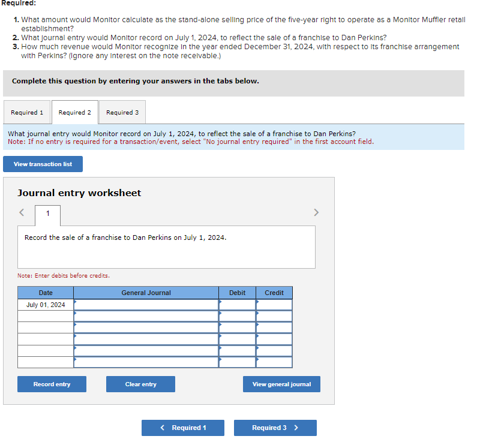477x448 pixels.
Task: Select Credit field in second row
Action: click(274, 316)
